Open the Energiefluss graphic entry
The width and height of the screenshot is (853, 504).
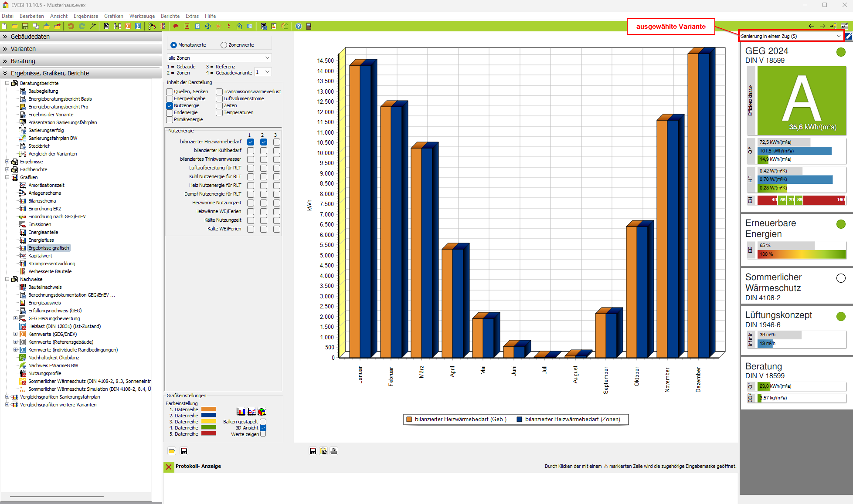click(x=41, y=240)
